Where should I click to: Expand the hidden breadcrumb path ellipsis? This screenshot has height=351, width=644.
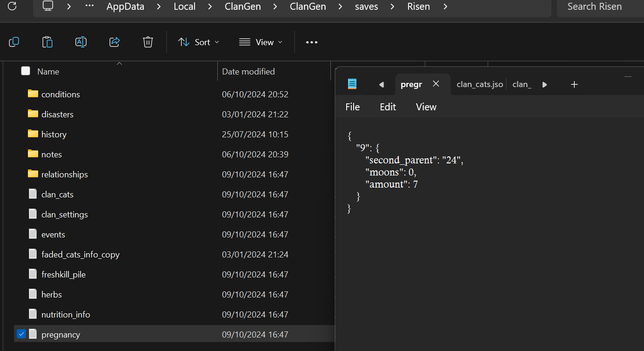pos(90,7)
